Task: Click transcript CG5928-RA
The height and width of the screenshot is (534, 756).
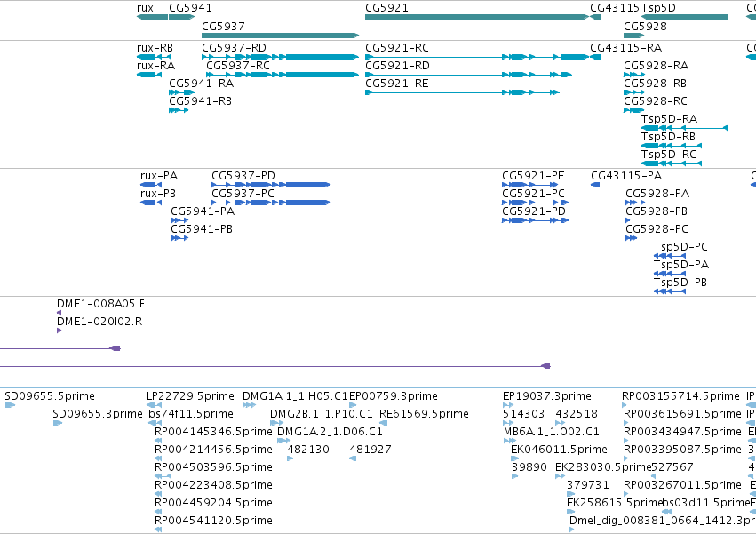Action: 657,66
